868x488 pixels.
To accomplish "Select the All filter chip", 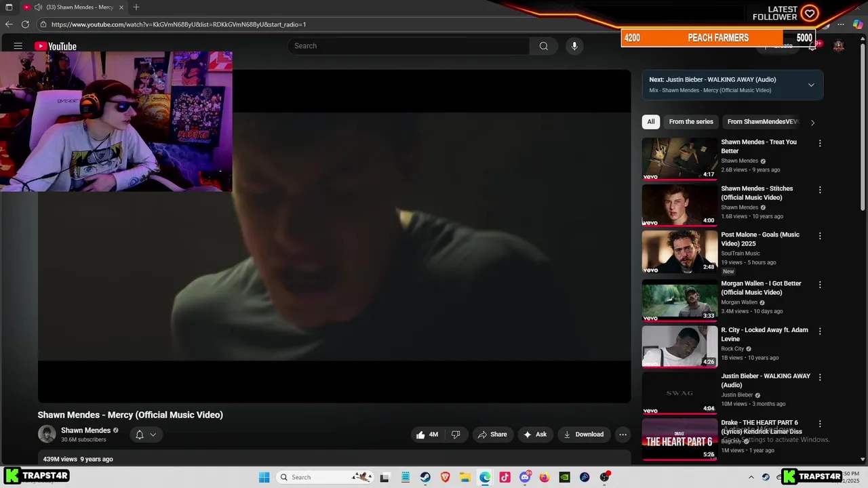I will coord(651,122).
